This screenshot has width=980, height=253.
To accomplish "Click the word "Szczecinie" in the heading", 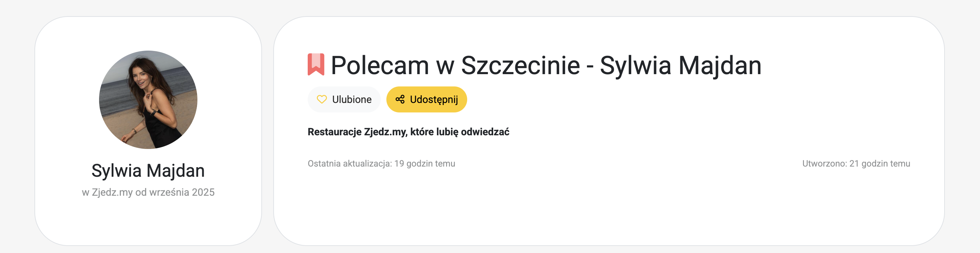I will [520, 65].
